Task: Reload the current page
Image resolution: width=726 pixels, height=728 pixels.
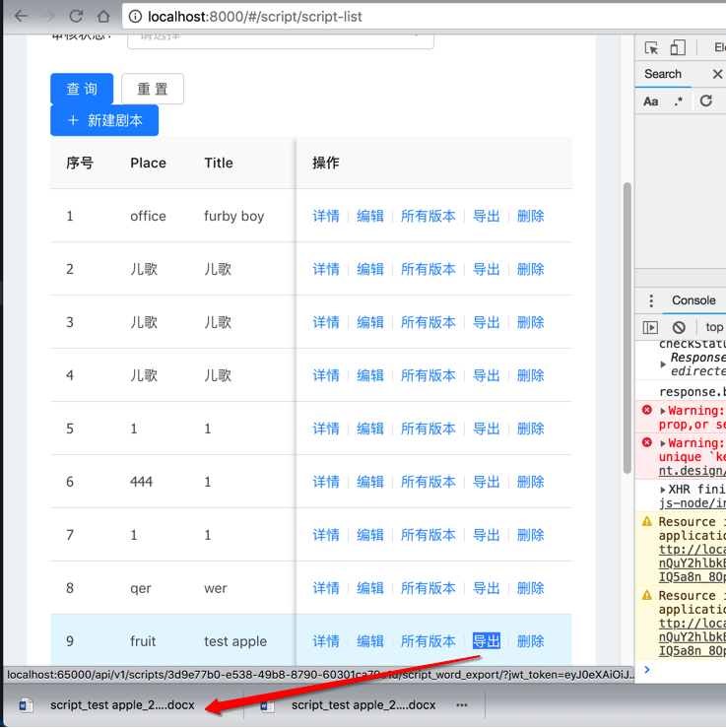Action: coord(76,17)
